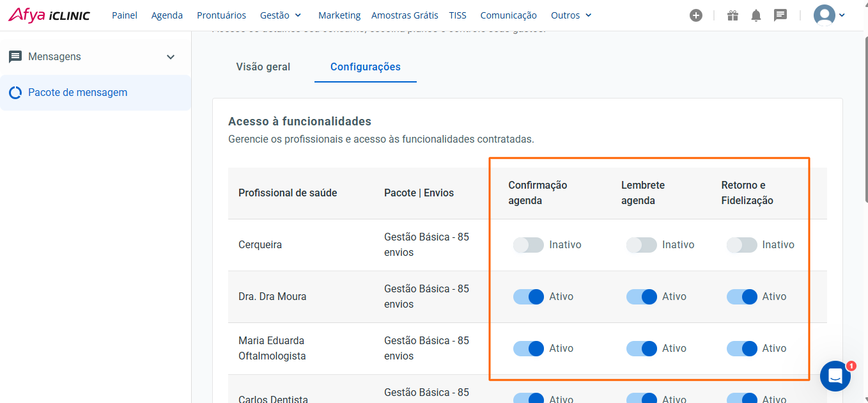Image resolution: width=868 pixels, height=403 pixels.
Task: Disable Lembrete agenda for Dra. Dra Moura
Action: coord(641,297)
